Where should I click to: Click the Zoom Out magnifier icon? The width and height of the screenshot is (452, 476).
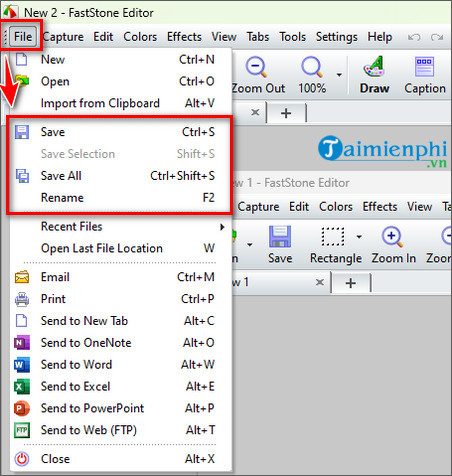(x=256, y=67)
